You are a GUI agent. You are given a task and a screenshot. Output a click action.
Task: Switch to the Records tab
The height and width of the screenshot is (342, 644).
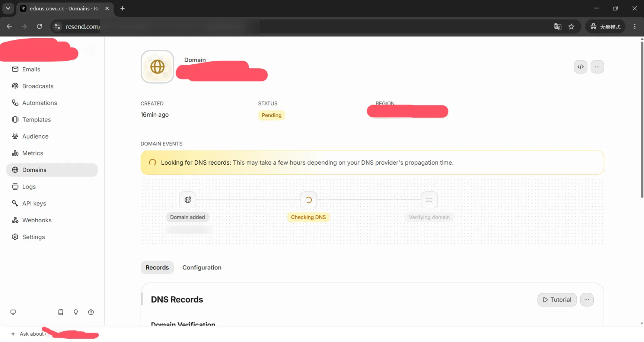157,268
